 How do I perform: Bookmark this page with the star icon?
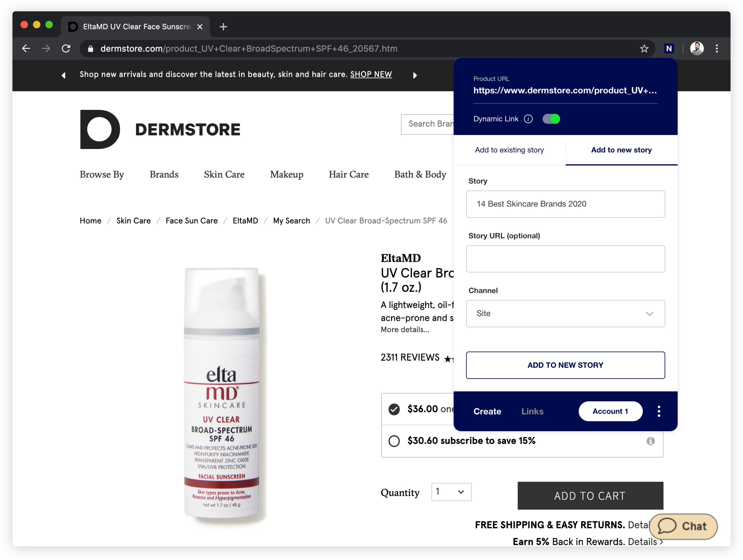click(644, 49)
